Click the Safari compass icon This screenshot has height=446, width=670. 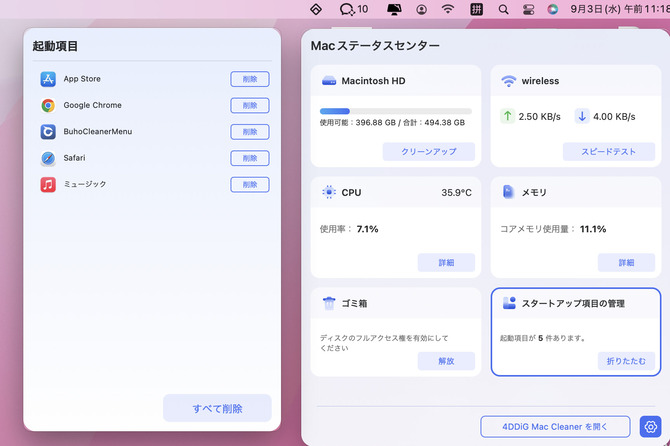[x=48, y=158]
